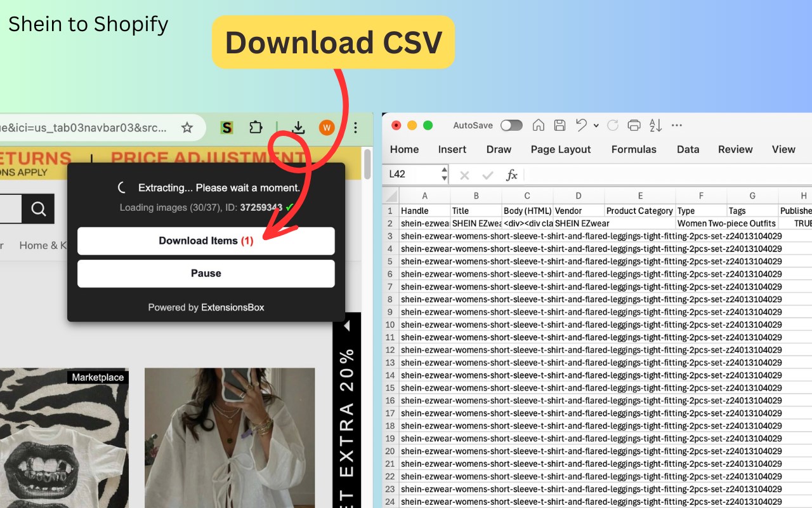Open Chrome extensions puzzle icon
The image size is (812, 508).
click(x=256, y=128)
